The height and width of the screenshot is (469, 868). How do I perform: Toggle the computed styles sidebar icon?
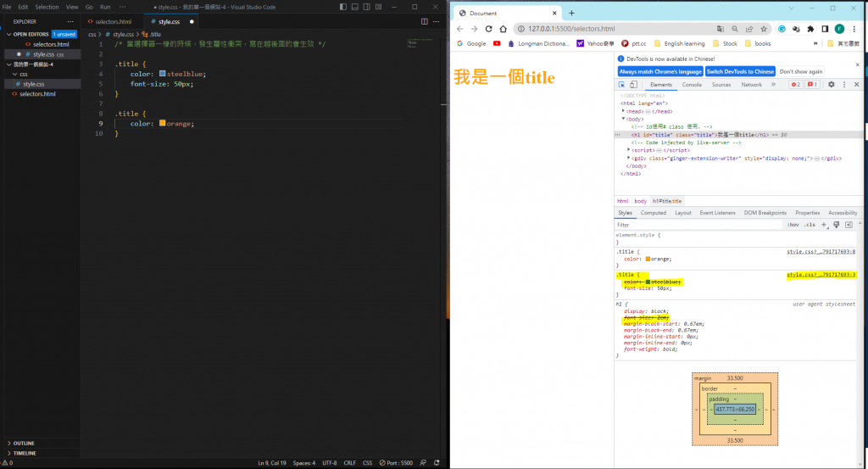[849, 225]
